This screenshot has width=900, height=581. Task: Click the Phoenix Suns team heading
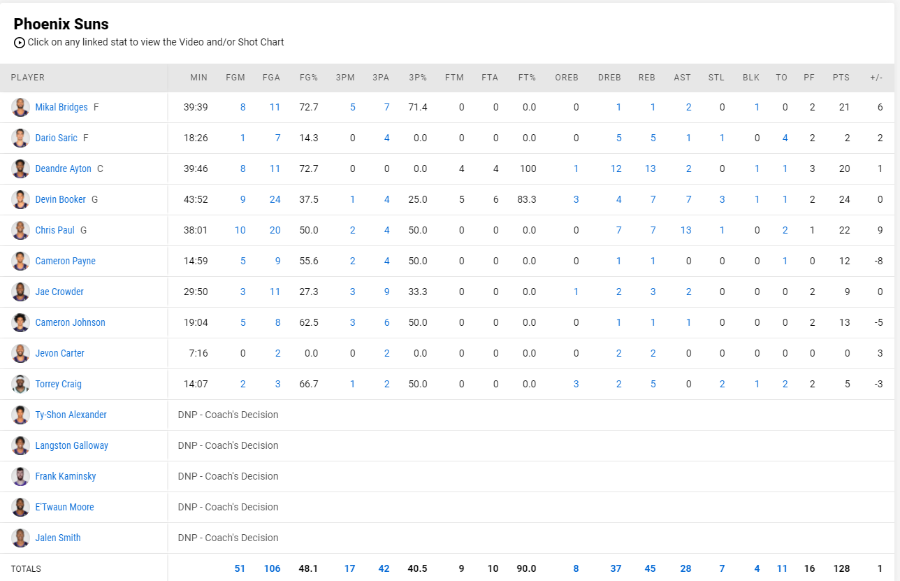tap(61, 24)
